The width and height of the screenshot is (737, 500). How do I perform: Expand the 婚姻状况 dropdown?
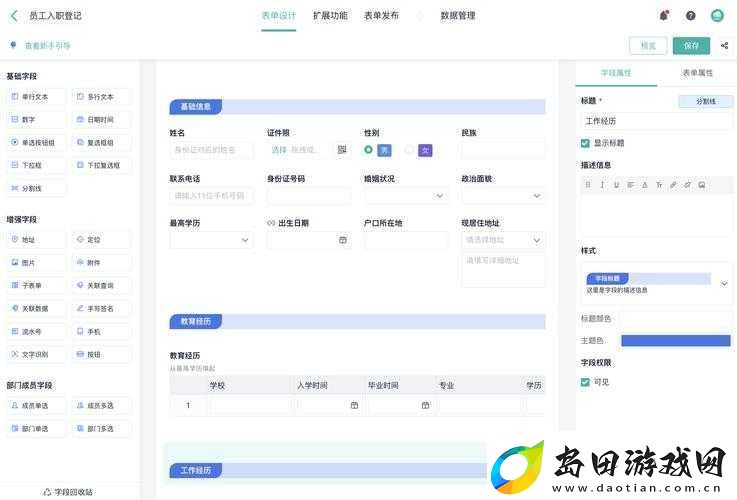(x=406, y=195)
